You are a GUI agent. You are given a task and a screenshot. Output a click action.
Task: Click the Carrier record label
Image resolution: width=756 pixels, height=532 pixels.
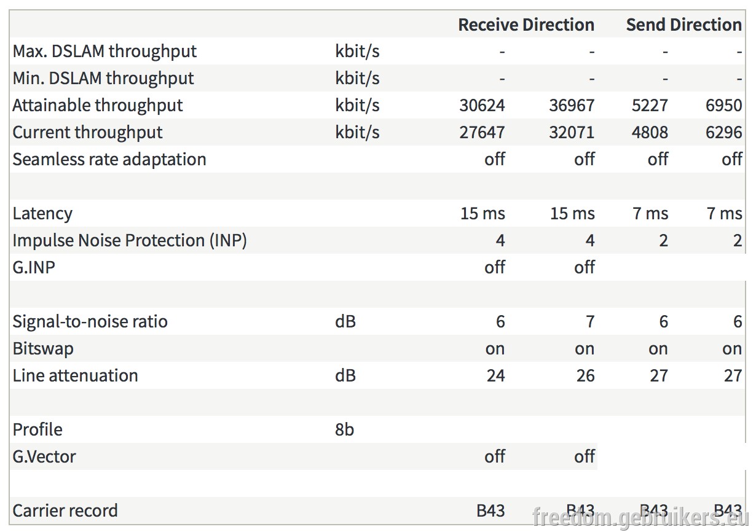65,510
